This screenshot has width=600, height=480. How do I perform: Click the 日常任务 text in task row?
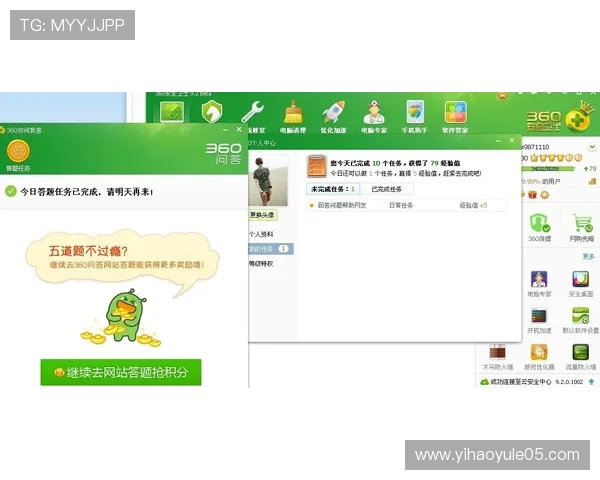(401, 206)
